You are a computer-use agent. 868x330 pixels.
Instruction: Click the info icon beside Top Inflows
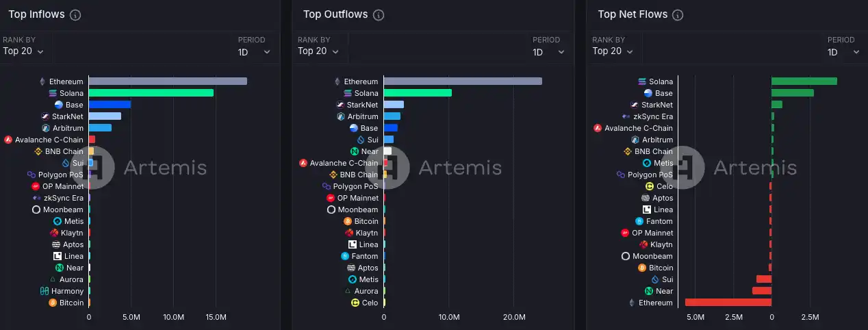75,15
